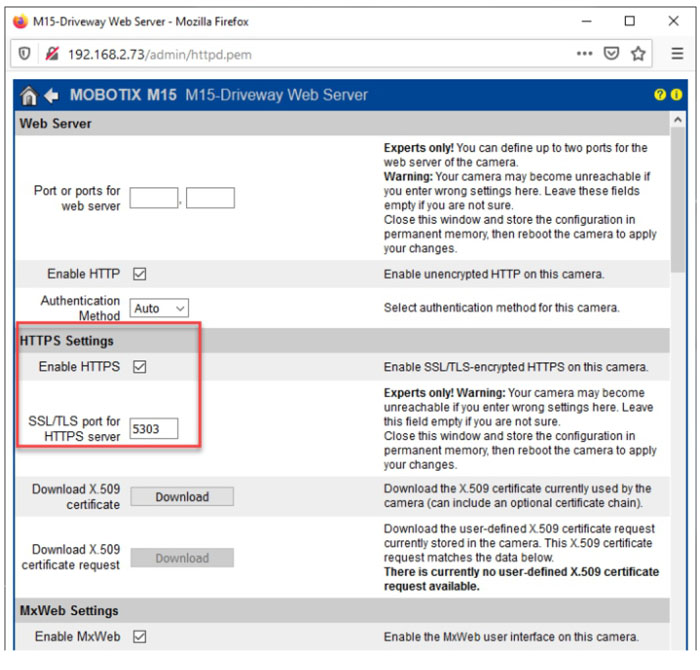Image resolution: width=700 pixels, height=670 pixels.
Task: Click the 'Authentication Method' label
Action: pyautogui.click(x=80, y=308)
